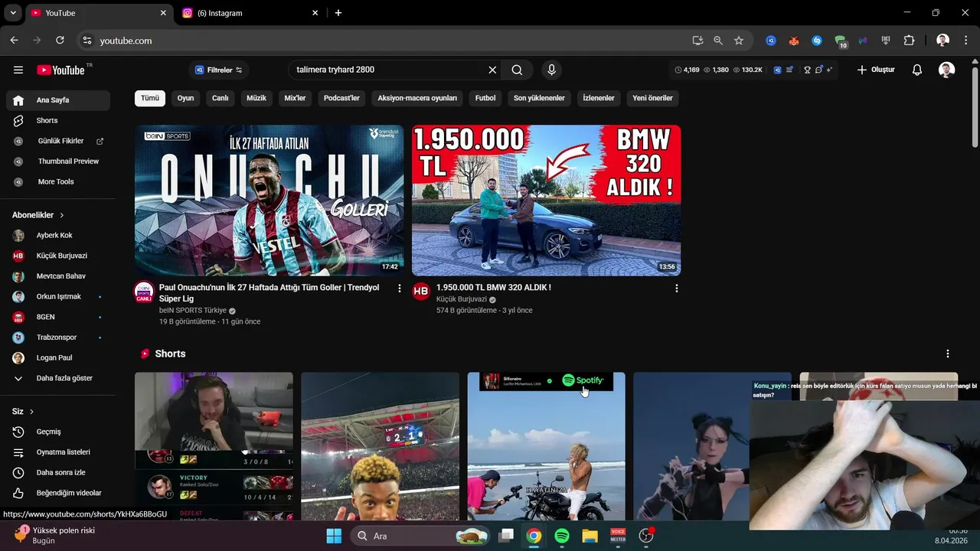Select the Müzik filter chip
Image resolution: width=980 pixels, height=551 pixels.
tap(256, 98)
